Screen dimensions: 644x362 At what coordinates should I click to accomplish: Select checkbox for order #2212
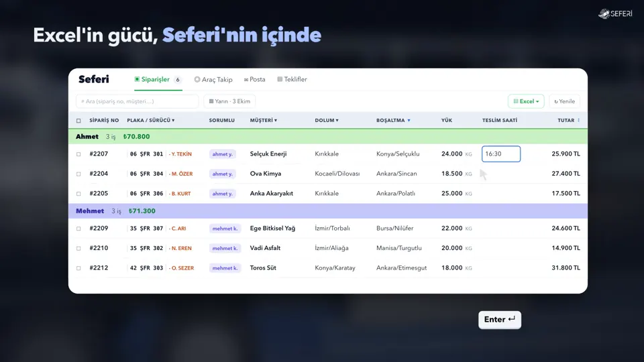click(x=78, y=268)
